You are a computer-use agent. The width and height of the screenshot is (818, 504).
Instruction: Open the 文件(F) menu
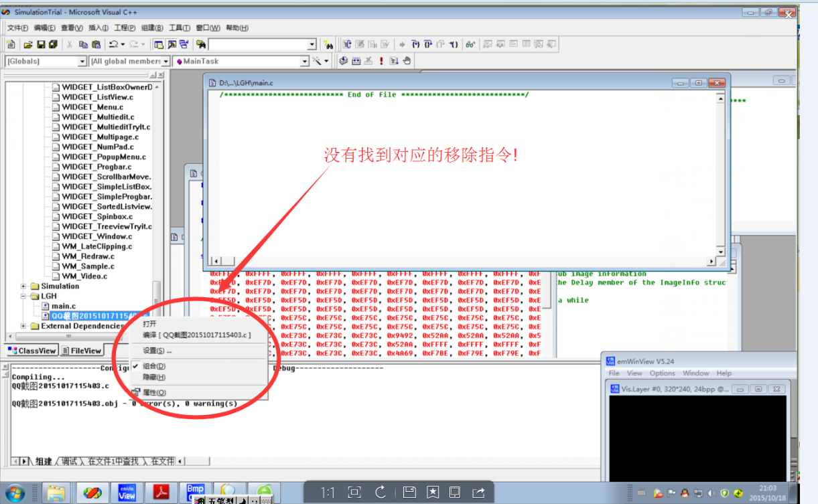point(17,28)
